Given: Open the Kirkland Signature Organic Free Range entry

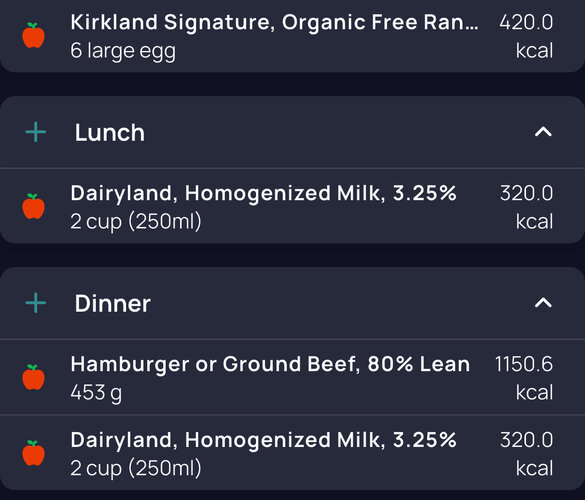Looking at the screenshot, I should click(292, 36).
